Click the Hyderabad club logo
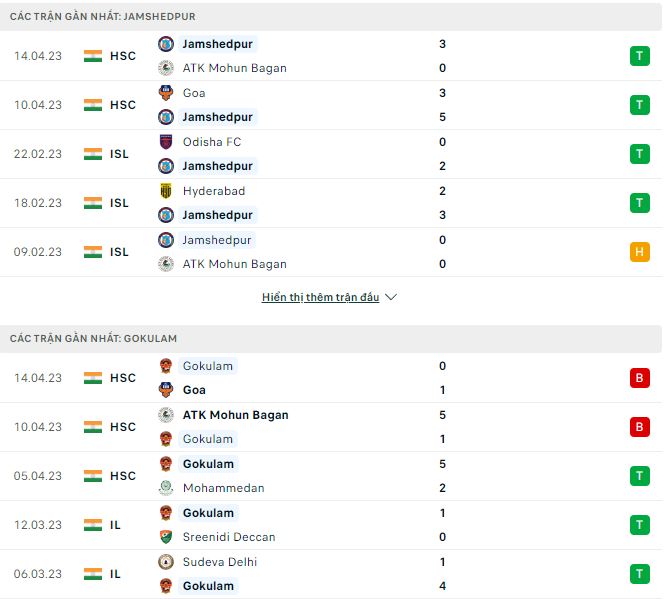This screenshot has height=600, width=665. coord(166,191)
